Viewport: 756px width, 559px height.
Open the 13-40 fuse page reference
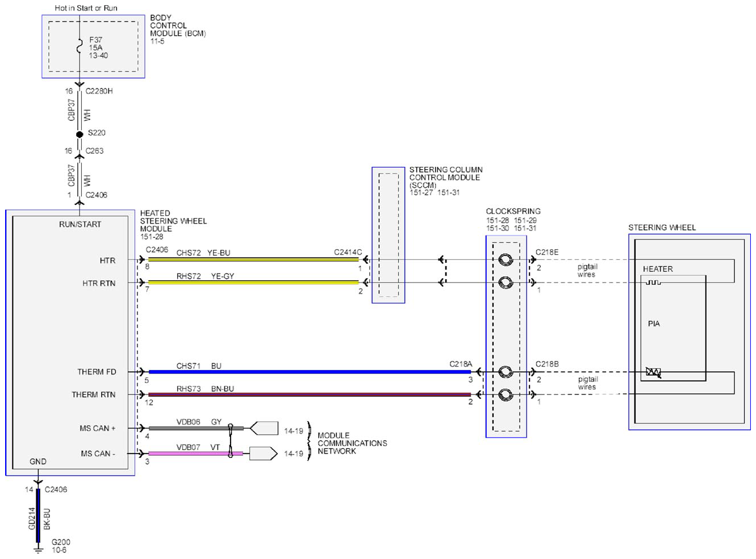click(x=98, y=55)
